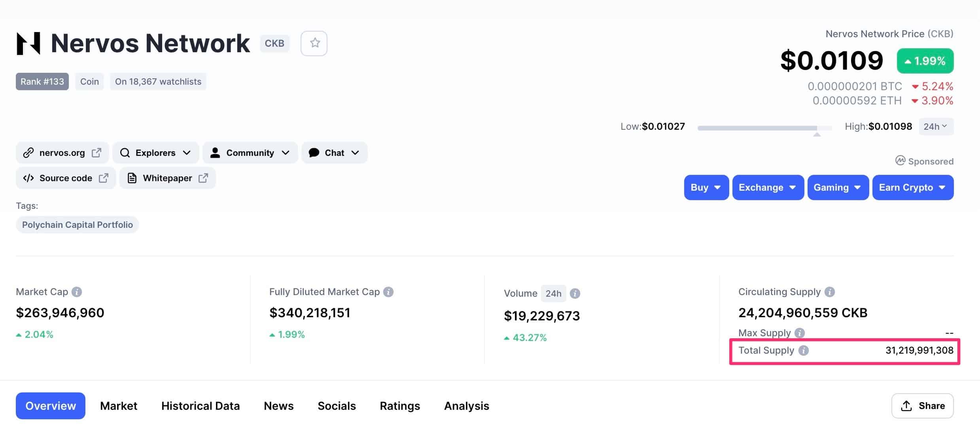Click the 0.000000201 BTC price

click(x=855, y=86)
